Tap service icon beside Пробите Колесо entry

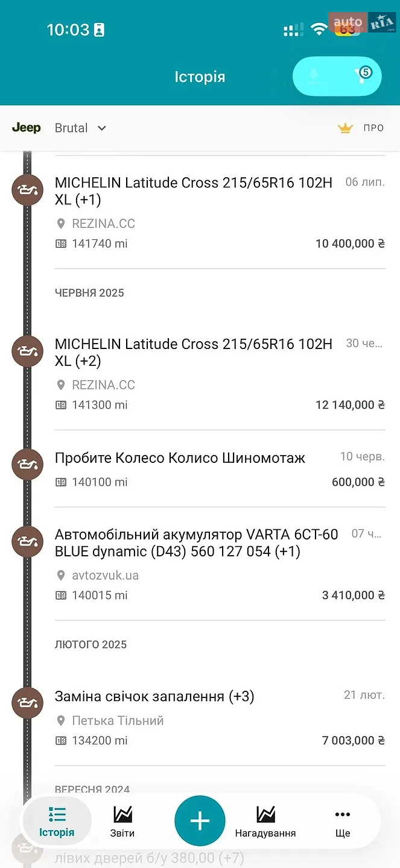click(28, 464)
